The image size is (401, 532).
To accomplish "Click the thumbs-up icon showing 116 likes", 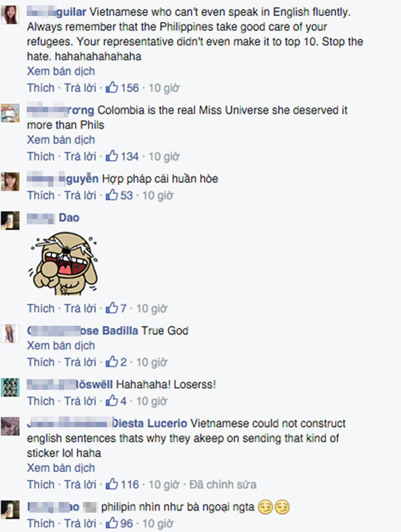I will click(x=112, y=484).
